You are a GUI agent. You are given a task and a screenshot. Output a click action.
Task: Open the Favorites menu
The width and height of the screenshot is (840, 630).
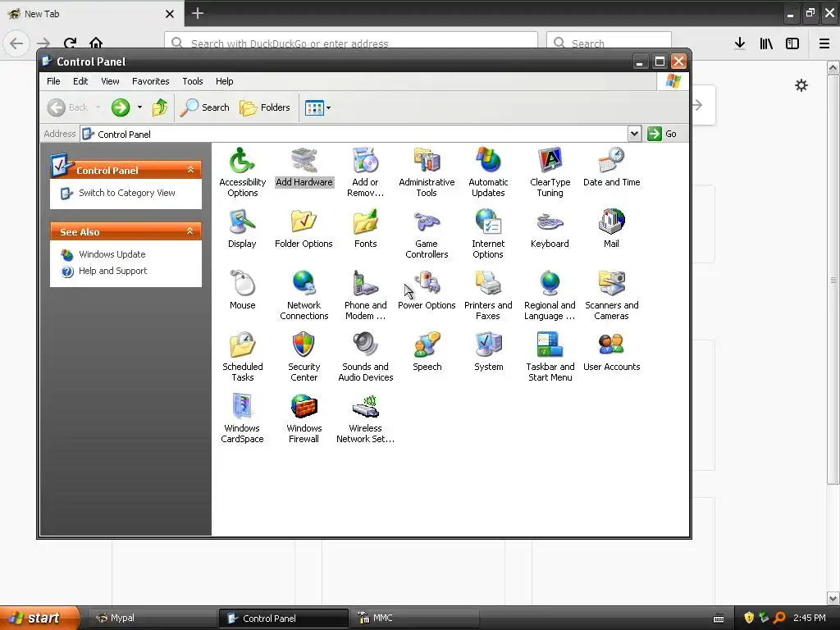[x=151, y=81]
